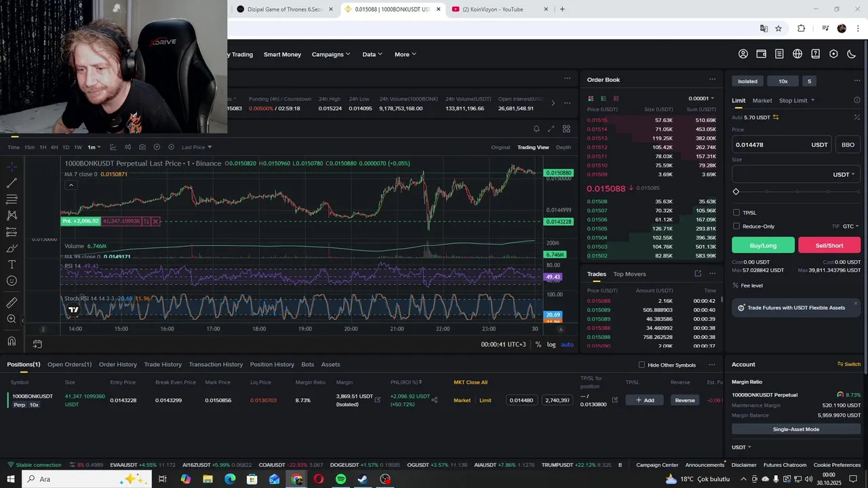868x488 pixels.
Task: Toggle the chart log scale
Action: click(551, 344)
